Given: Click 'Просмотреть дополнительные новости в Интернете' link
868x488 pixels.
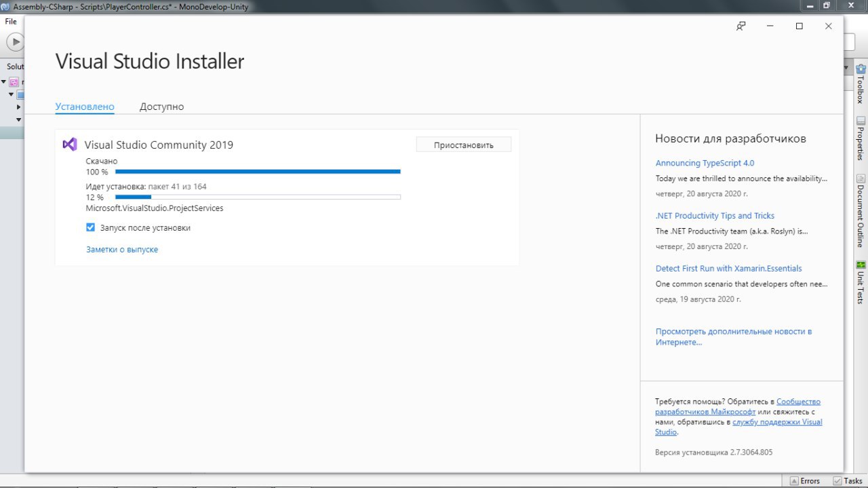Looking at the screenshot, I should point(734,337).
